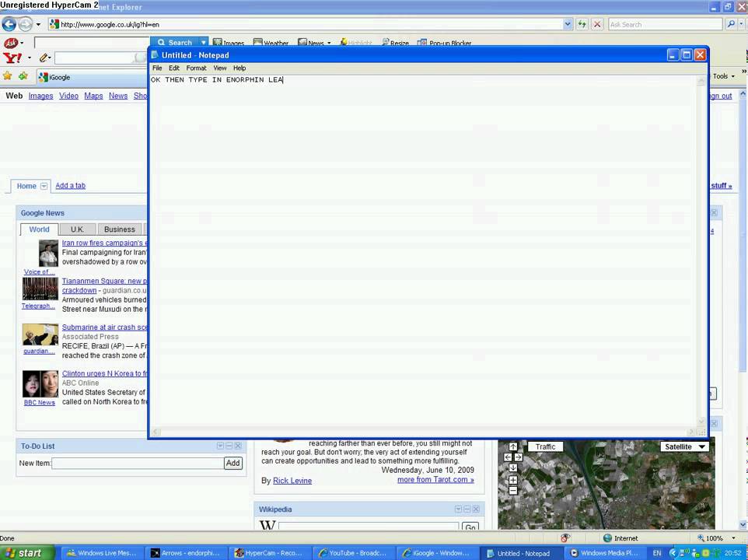Click the Favorites star icon

[x=7, y=76]
